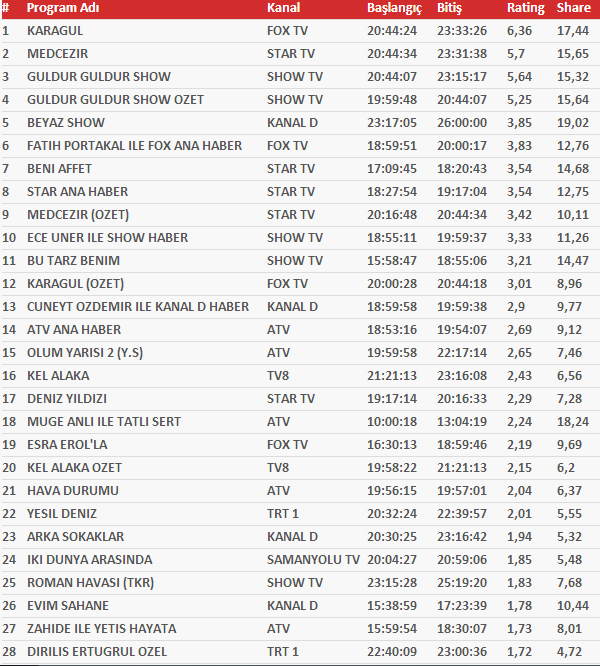Click the rating value 5,7
600x666 pixels.
click(516, 54)
